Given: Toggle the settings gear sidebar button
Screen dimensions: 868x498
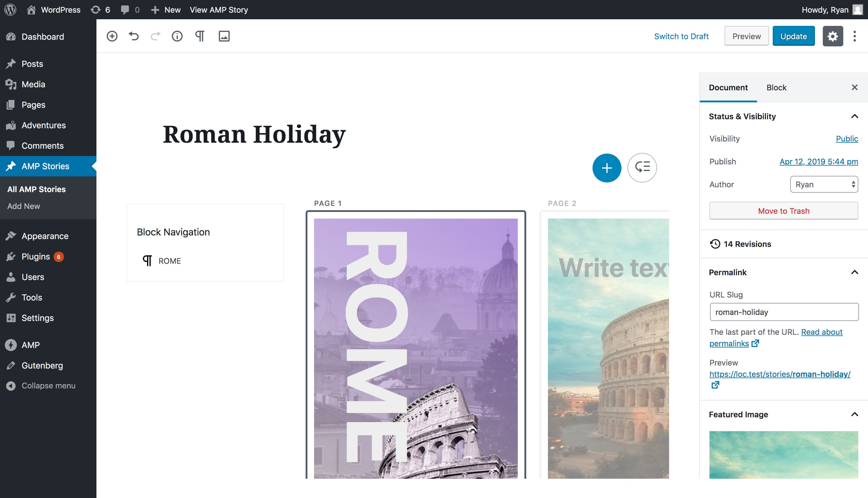Looking at the screenshot, I should [x=832, y=36].
